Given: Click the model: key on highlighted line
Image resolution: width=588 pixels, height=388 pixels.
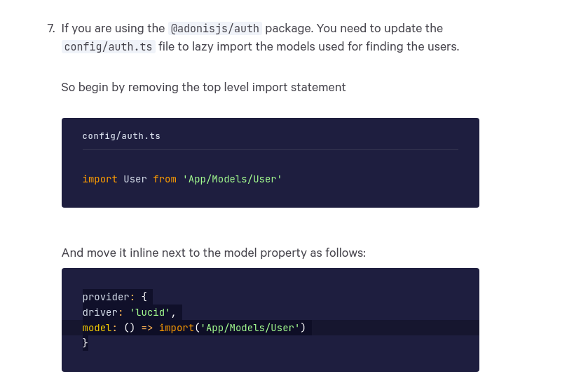Looking at the screenshot, I should click(100, 328).
